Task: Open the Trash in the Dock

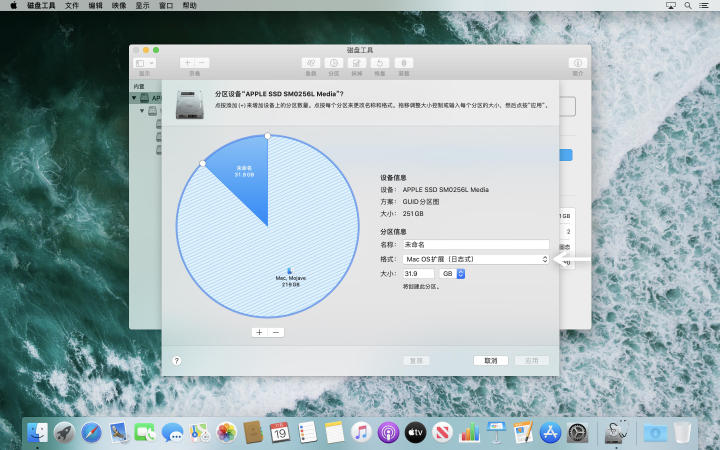Action: [x=683, y=433]
